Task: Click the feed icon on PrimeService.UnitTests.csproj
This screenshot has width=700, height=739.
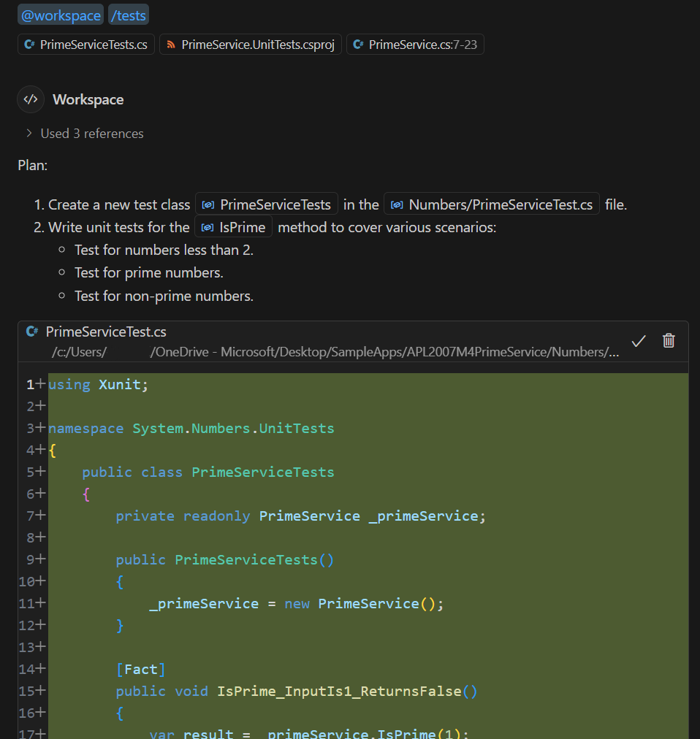Action: (x=171, y=44)
